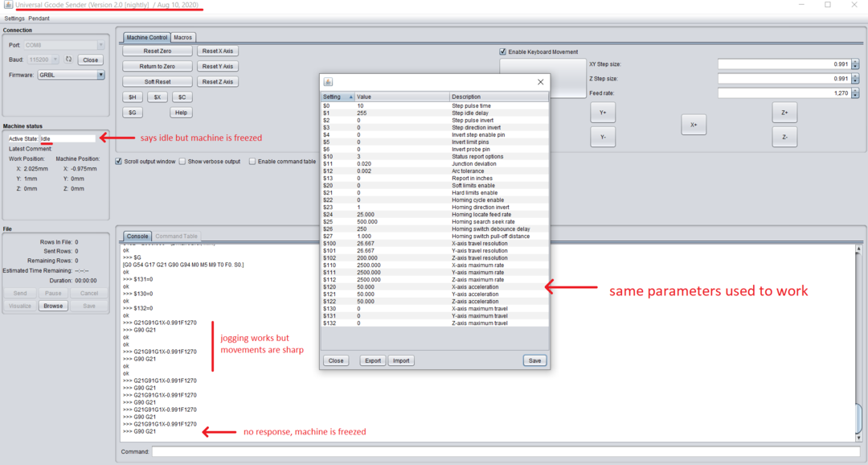Click the $X unlock button
The image size is (868, 465).
pyautogui.click(x=157, y=97)
